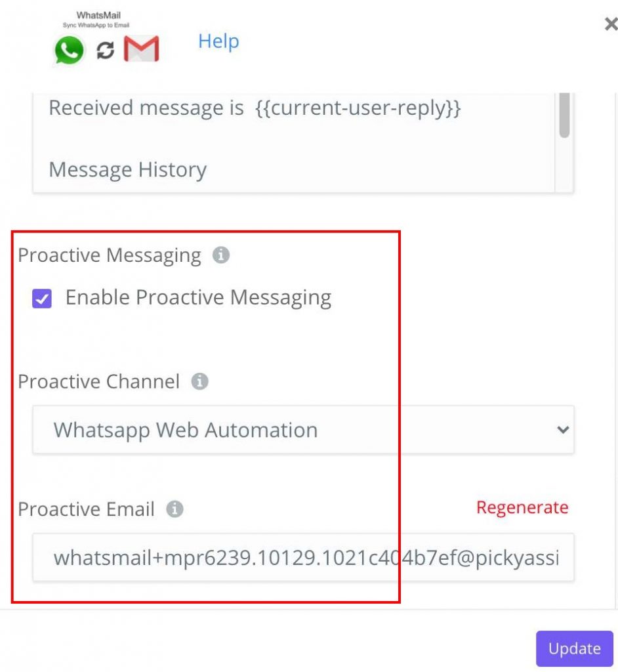Click the Enable Proactive Messaging label text

[198, 297]
